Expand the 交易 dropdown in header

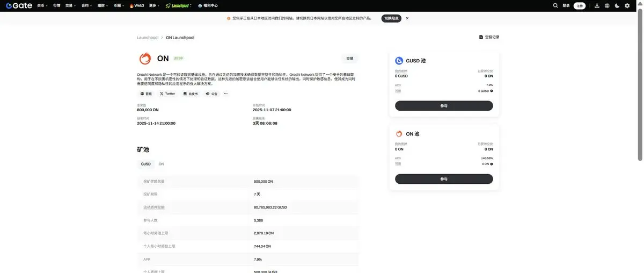tap(70, 5)
